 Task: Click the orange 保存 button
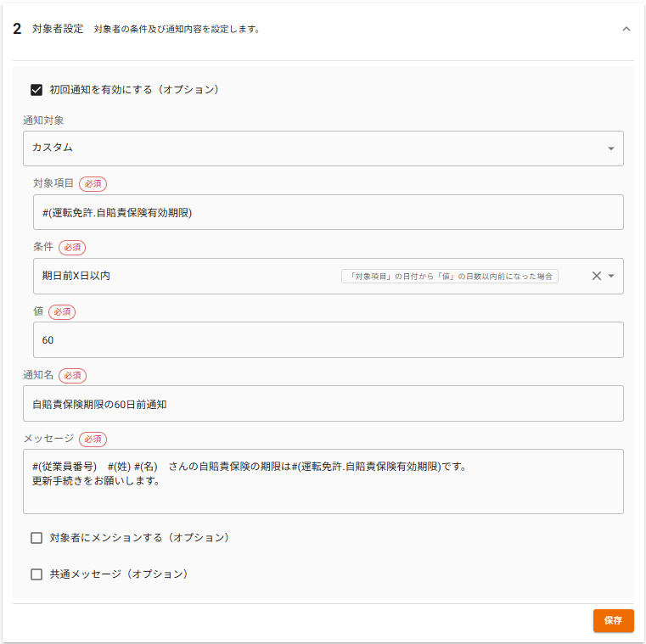point(613,620)
